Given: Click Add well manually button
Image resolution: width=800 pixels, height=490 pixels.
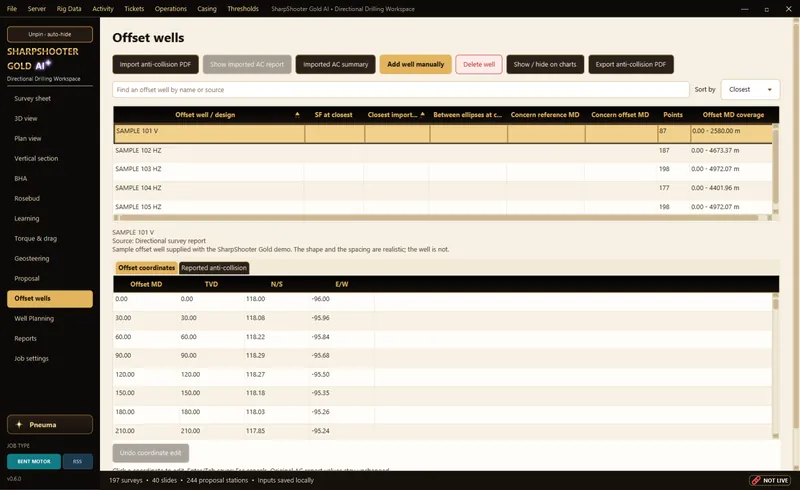Looking at the screenshot, I should 415,64.
